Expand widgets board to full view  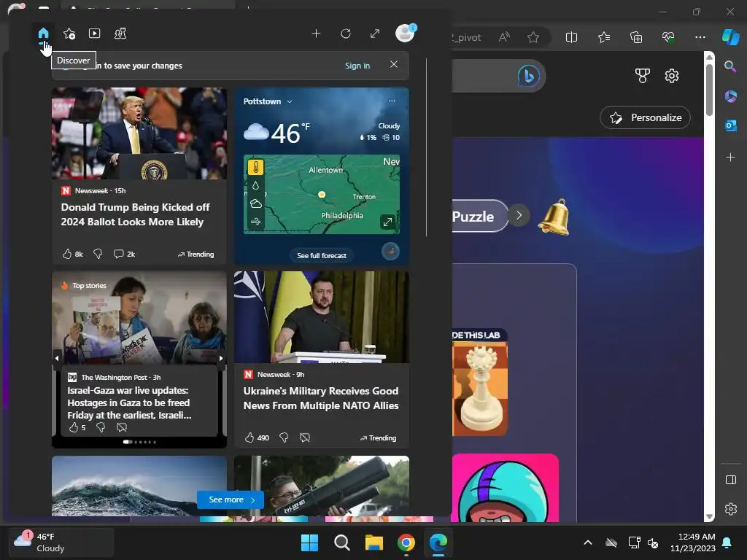(x=375, y=34)
